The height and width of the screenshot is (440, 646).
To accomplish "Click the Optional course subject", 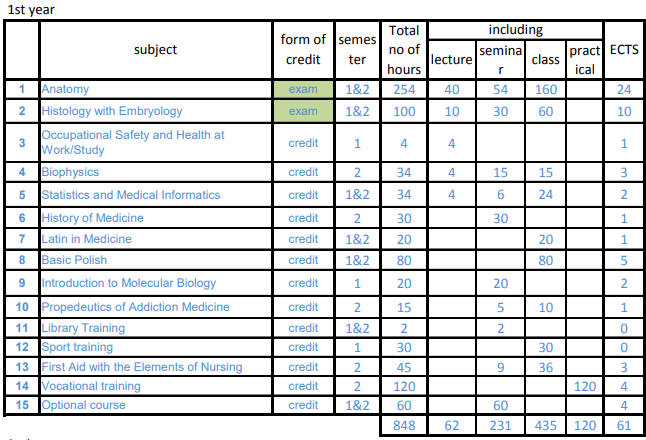I will pos(83,405).
